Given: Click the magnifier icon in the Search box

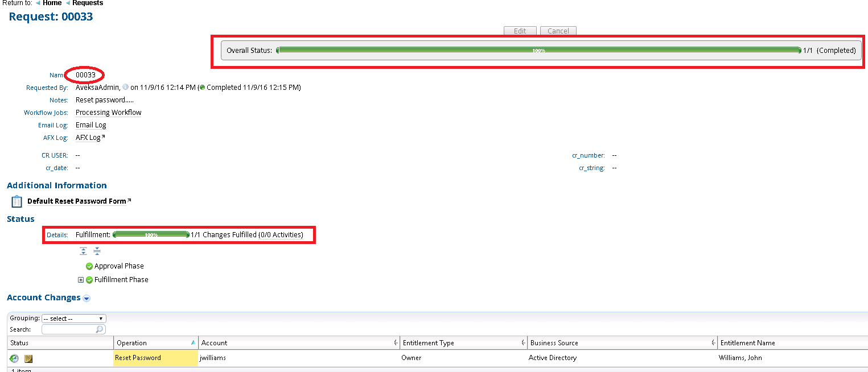Looking at the screenshot, I should coord(100,329).
